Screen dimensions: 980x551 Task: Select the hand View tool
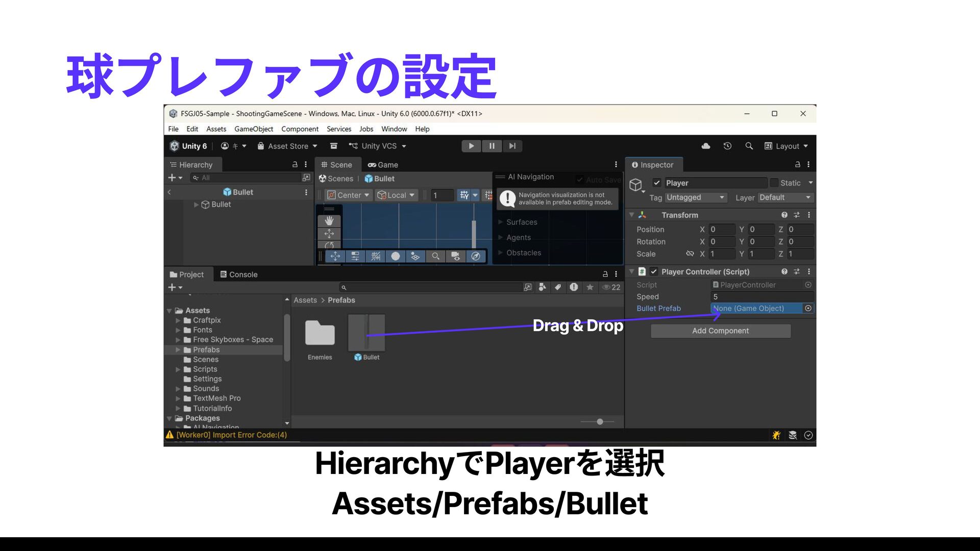pyautogui.click(x=329, y=220)
